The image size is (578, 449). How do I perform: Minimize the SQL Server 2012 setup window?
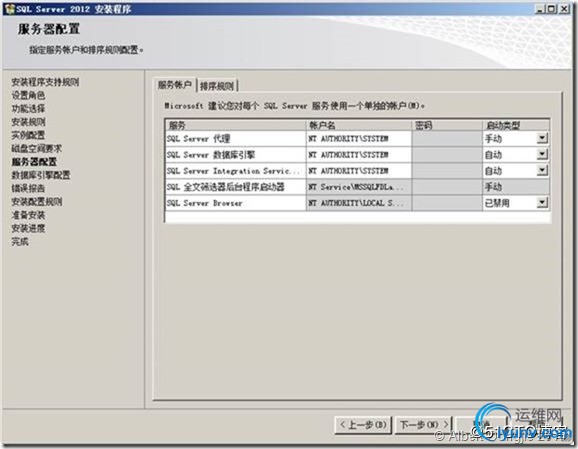tap(540, 9)
